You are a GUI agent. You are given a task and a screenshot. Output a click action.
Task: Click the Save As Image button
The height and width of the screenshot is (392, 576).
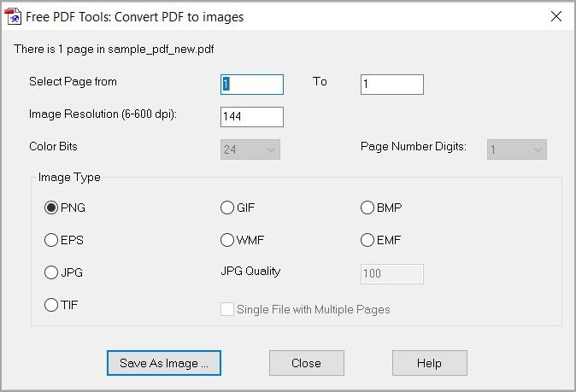(x=164, y=362)
